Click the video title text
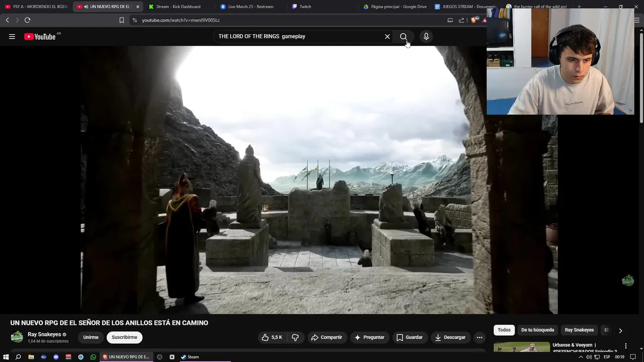Viewport: 644px width, 362px height. pos(109,323)
